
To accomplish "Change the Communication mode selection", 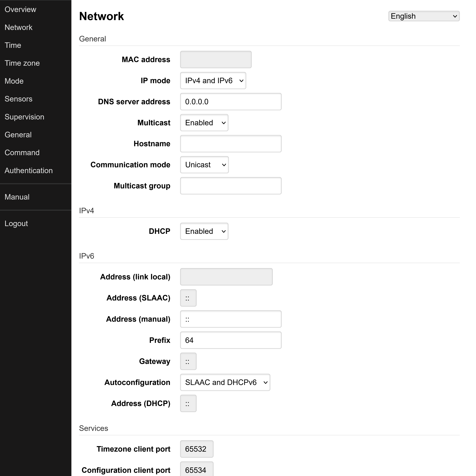I will click(x=204, y=165).
